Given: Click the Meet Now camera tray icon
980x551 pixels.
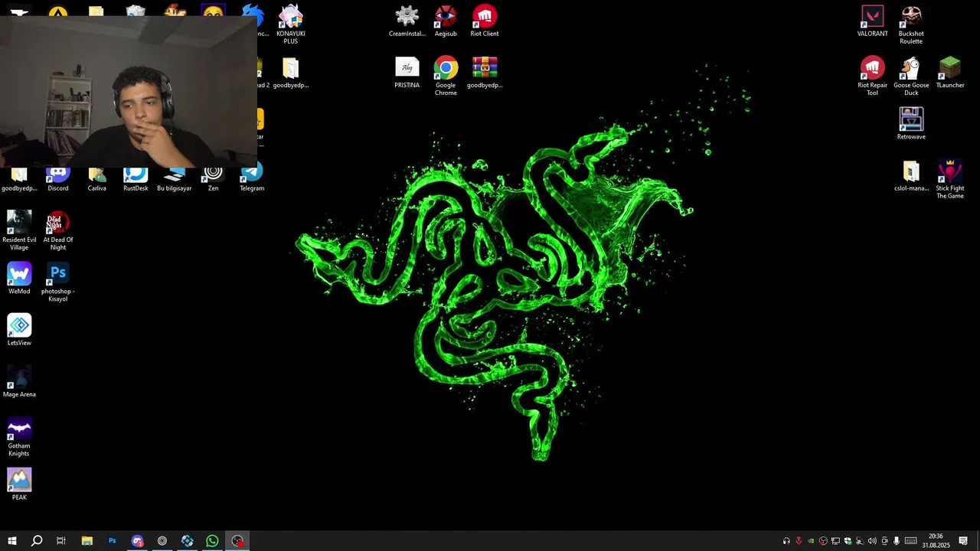Looking at the screenshot, I should coord(884,541).
